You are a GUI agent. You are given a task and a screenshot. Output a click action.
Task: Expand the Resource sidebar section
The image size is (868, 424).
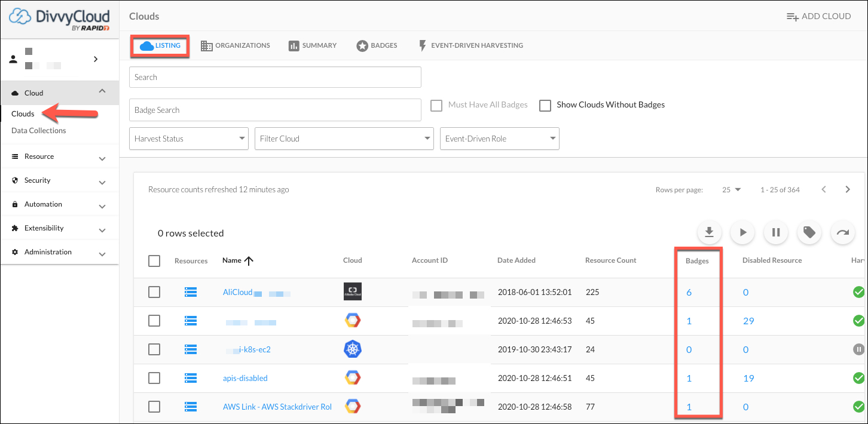coord(102,158)
